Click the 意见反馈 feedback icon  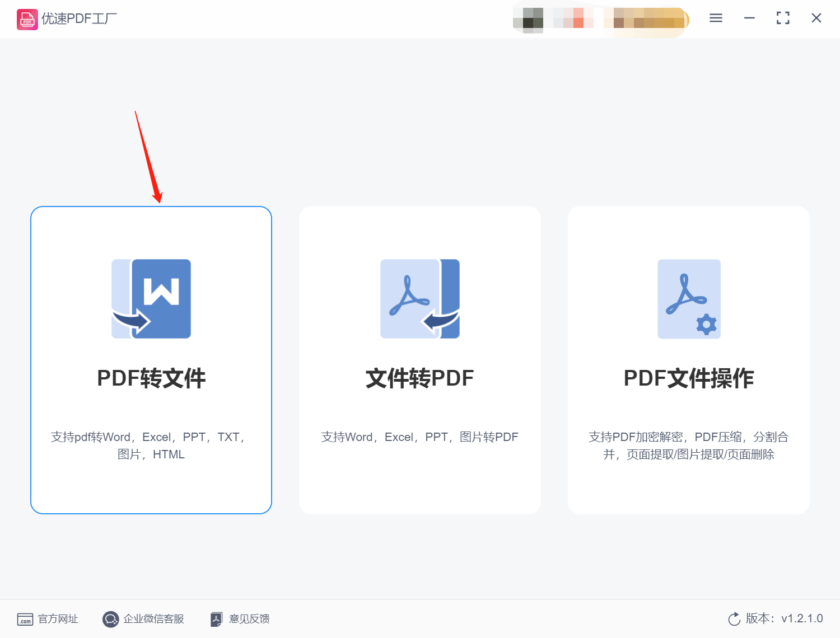(x=217, y=619)
